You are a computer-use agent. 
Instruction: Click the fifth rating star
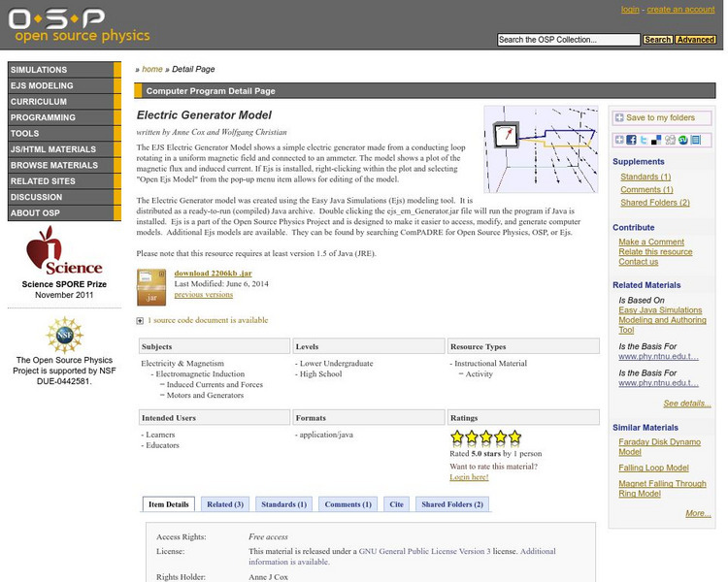pos(514,437)
